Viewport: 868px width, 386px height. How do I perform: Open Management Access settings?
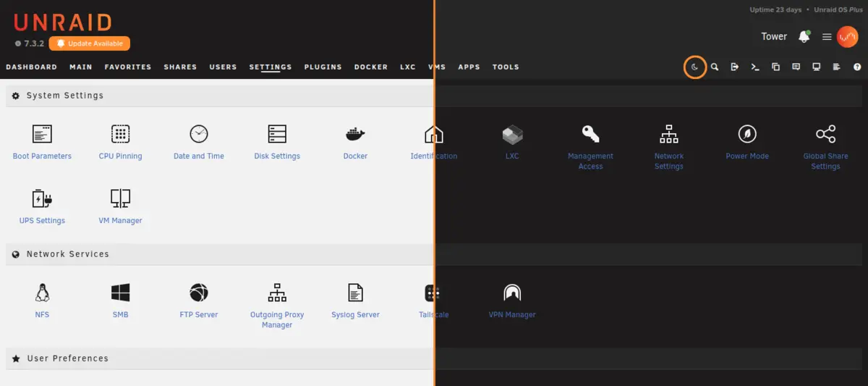[590, 148]
